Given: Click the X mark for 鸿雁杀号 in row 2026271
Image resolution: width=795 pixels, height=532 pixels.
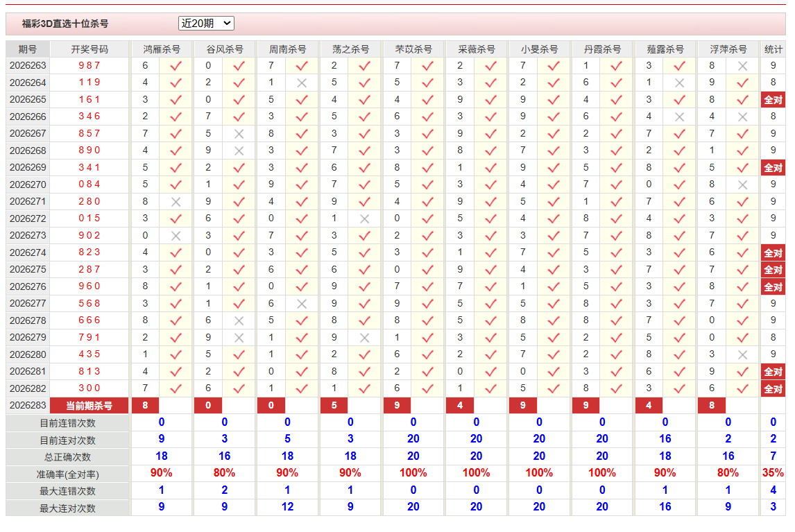Looking at the screenshot, I should click(176, 202).
